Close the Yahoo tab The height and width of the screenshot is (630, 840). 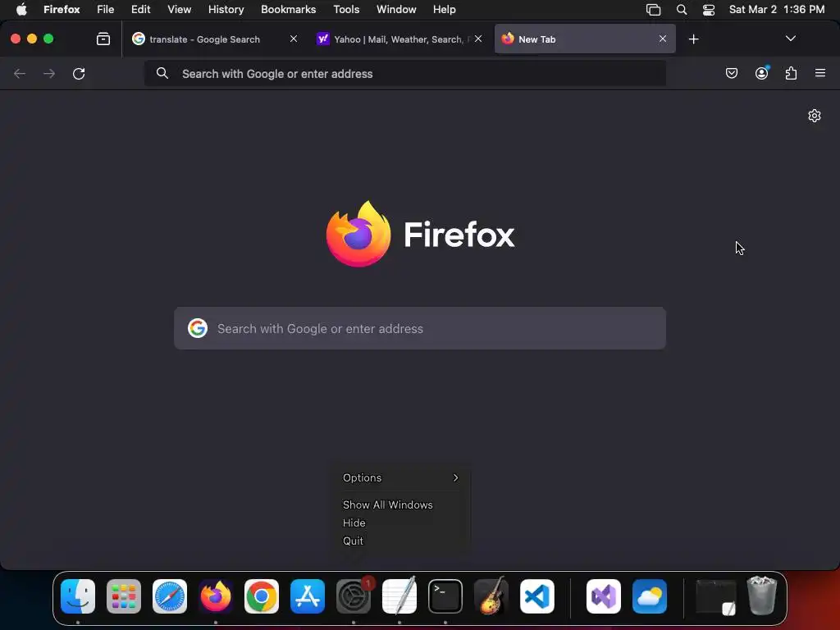pos(478,39)
